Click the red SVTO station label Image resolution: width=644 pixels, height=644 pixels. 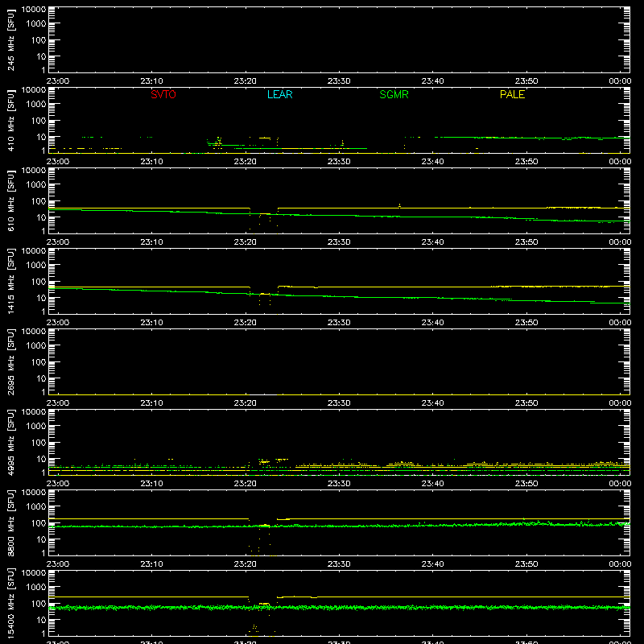pos(163,94)
